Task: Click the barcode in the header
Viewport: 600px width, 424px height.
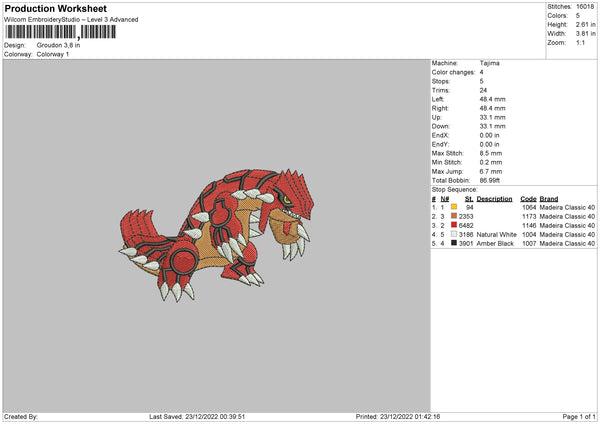Action: coord(60,32)
